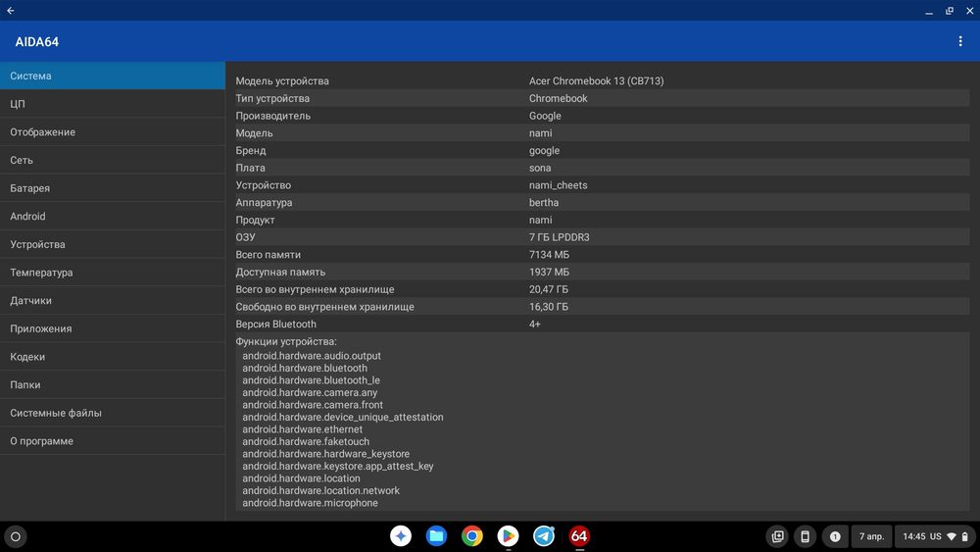Open the Сеть section

pos(113,160)
